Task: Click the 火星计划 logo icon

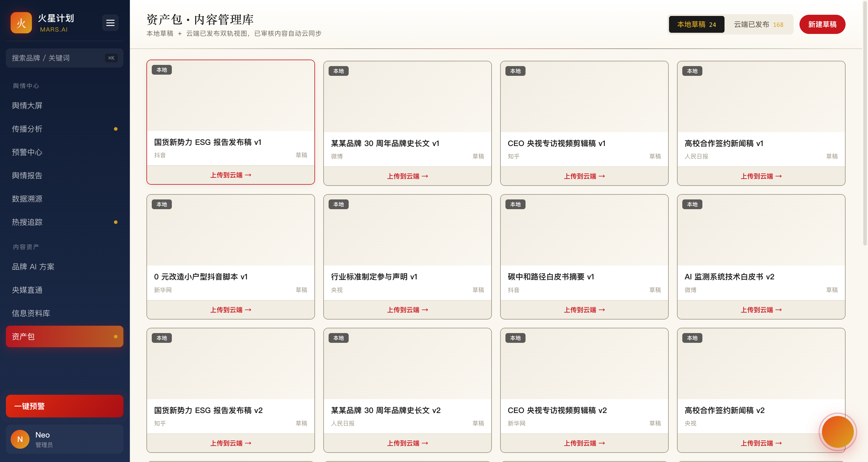Action: [21, 23]
